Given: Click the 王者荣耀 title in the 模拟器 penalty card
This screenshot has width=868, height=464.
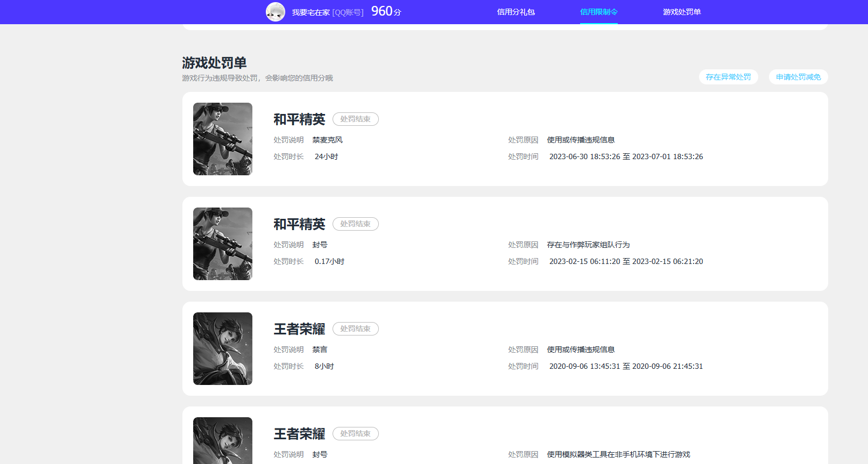Looking at the screenshot, I should click(x=300, y=434).
